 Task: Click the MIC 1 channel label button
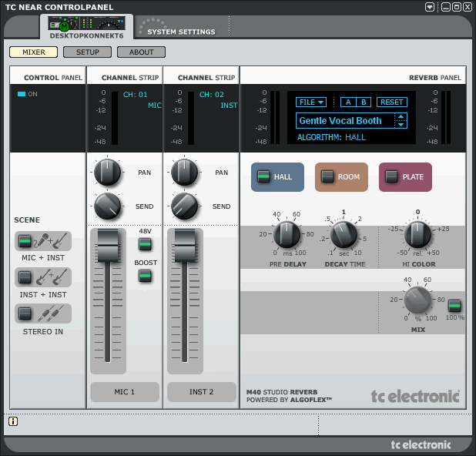click(x=125, y=391)
